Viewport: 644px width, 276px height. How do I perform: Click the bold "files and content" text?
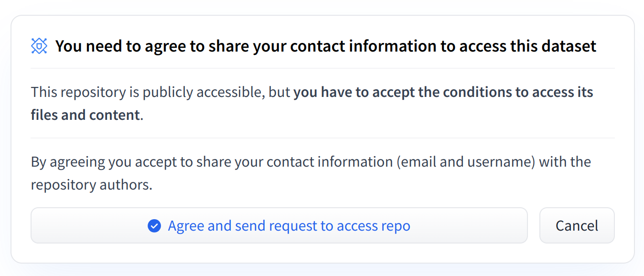(86, 115)
